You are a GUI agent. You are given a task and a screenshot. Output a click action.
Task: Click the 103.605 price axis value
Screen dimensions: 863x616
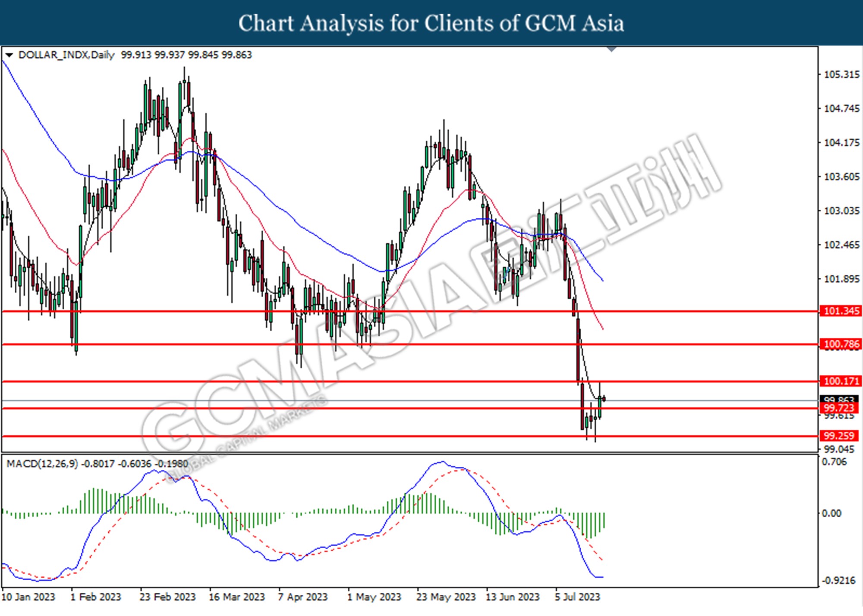841,177
